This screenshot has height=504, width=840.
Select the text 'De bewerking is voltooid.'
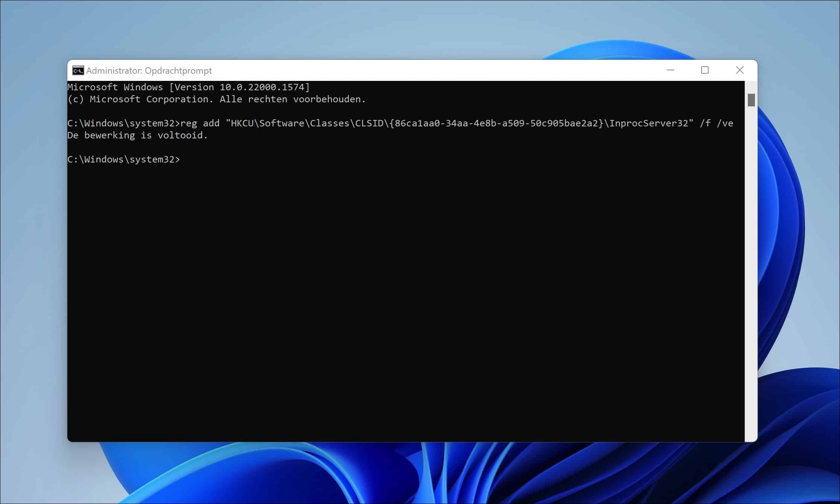[137, 135]
